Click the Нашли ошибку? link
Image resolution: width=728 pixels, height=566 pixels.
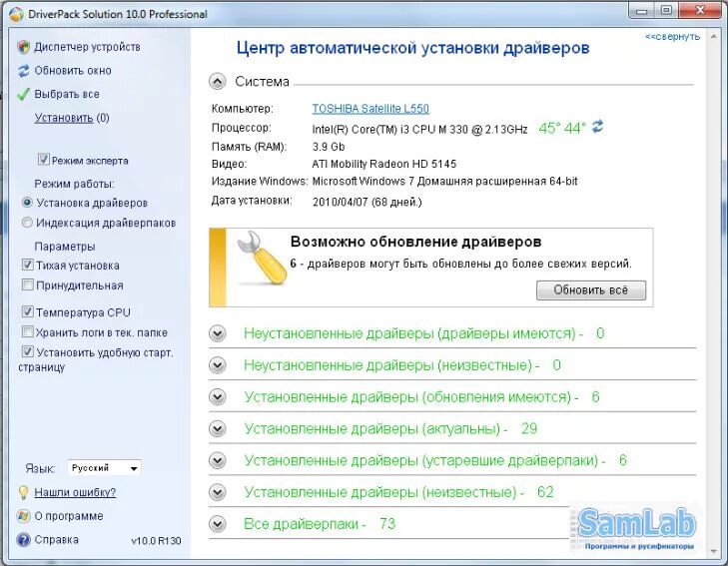pos(75,492)
